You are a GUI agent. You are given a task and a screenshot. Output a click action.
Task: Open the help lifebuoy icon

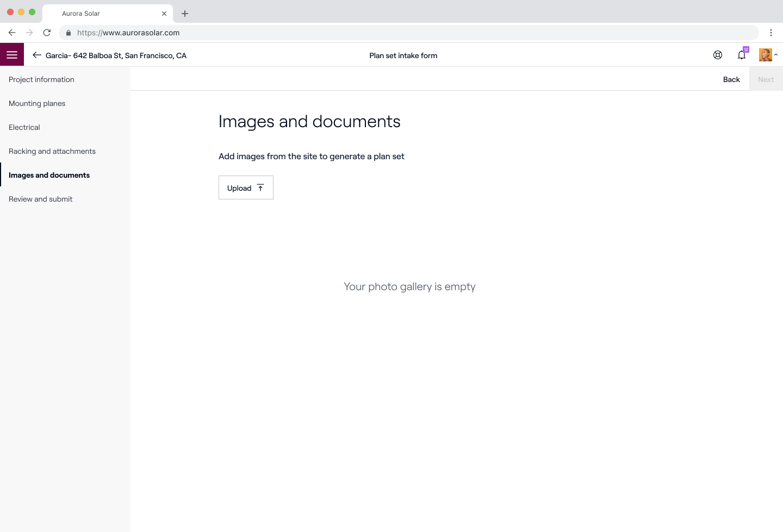[x=718, y=55]
